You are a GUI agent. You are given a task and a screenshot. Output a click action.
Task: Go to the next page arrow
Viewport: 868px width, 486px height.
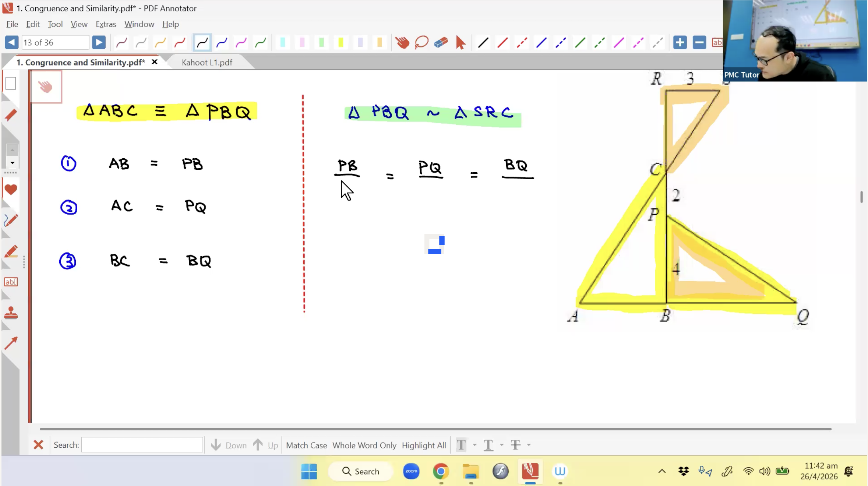point(99,42)
